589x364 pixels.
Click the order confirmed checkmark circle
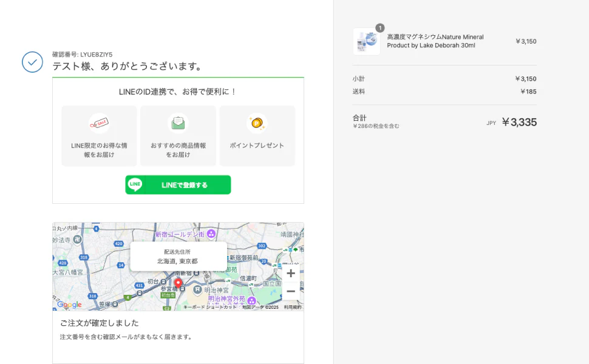32,62
